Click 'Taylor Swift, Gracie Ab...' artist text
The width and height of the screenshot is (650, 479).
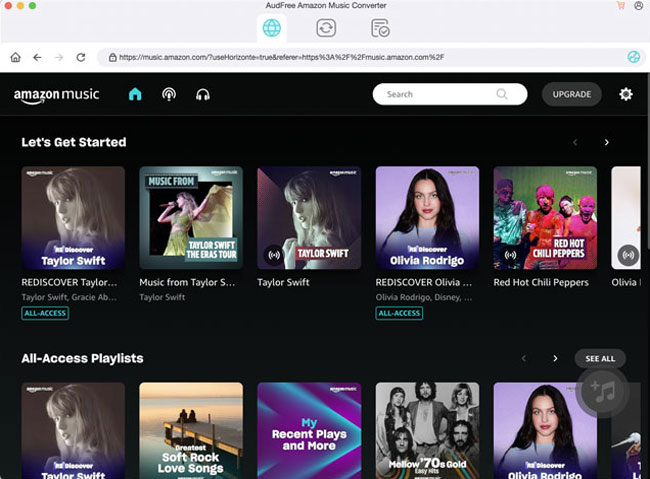pyautogui.click(x=69, y=297)
